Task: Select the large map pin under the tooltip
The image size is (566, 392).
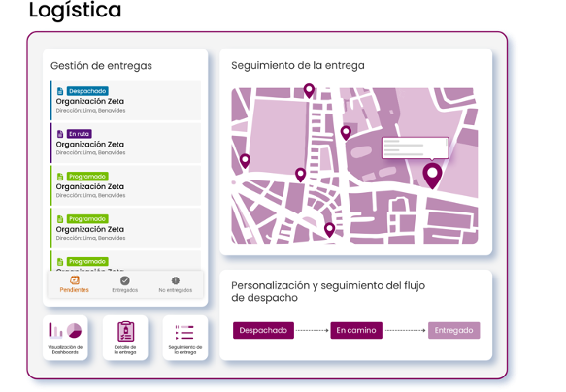Action: pos(432,176)
